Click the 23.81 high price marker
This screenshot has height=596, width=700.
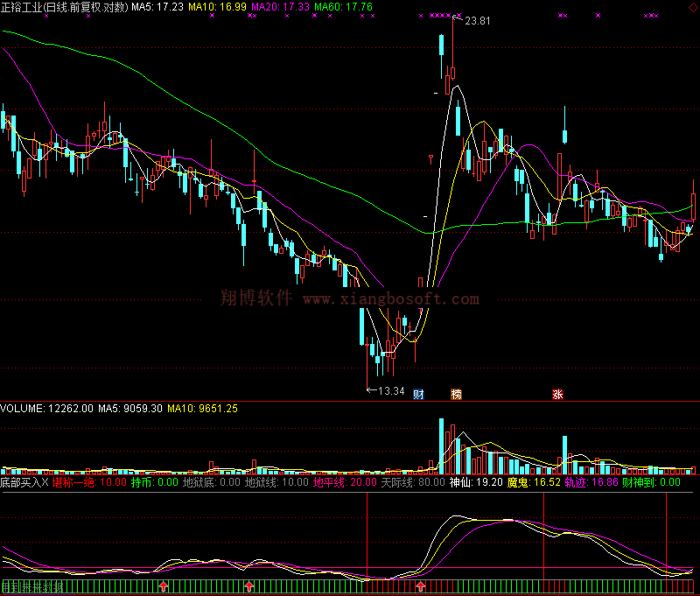(477, 21)
